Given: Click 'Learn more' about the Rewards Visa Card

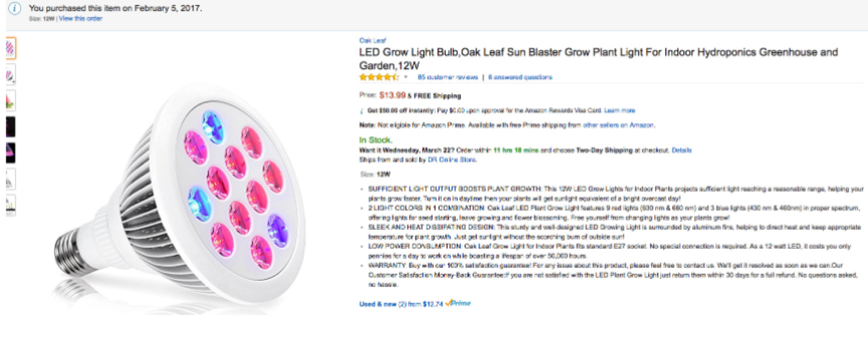Looking at the screenshot, I should pos(620,111).
